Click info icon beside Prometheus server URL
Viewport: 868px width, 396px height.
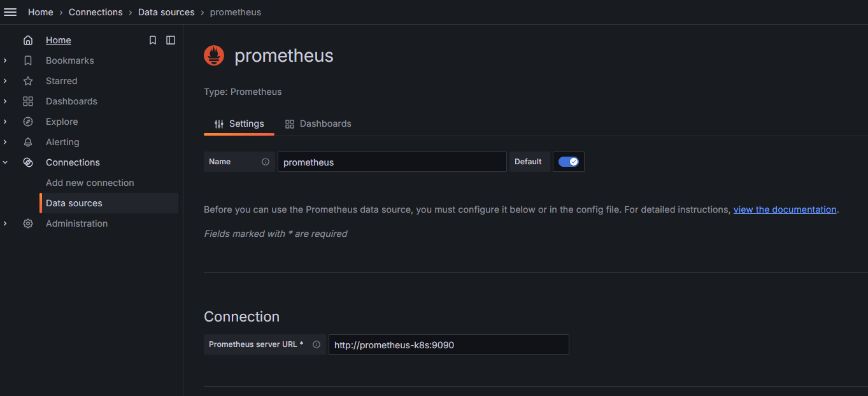pos(317,344)
